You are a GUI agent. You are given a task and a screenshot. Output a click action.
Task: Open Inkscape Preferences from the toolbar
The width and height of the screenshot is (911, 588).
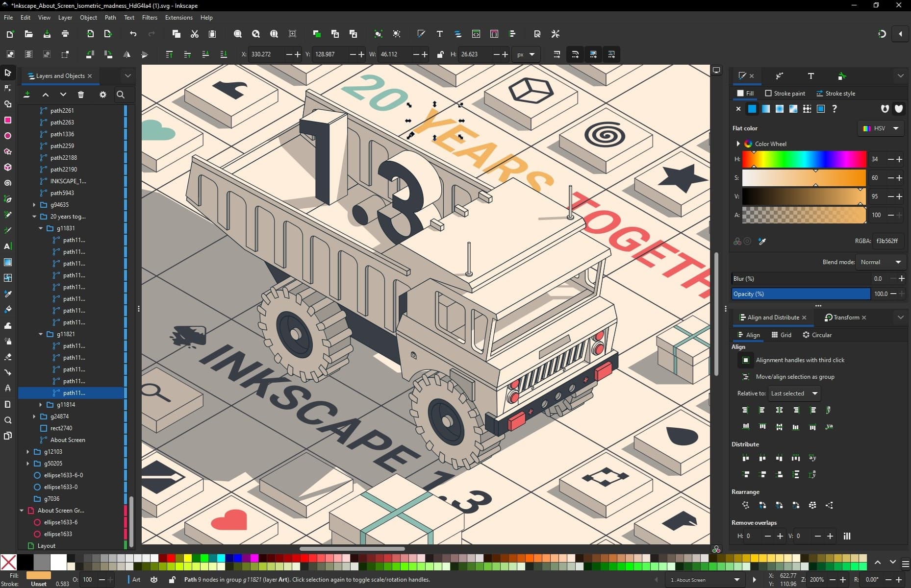tap(555, 34)
